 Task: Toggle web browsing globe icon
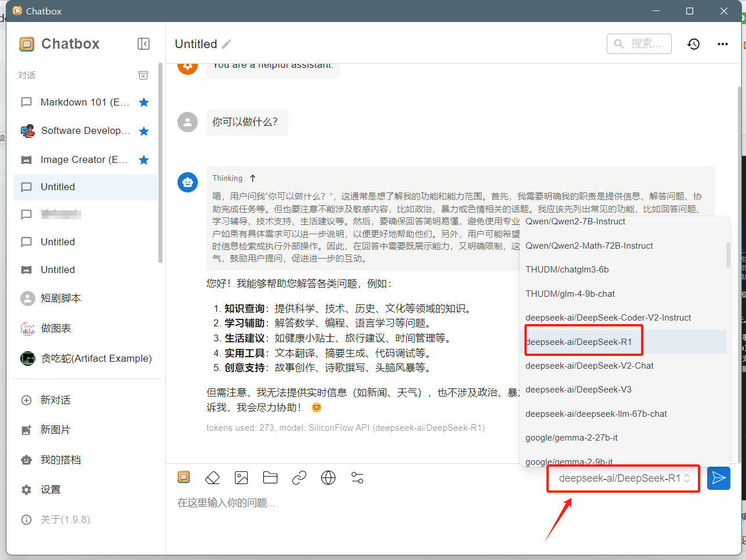pyautogui.click(x=328, y=478)
